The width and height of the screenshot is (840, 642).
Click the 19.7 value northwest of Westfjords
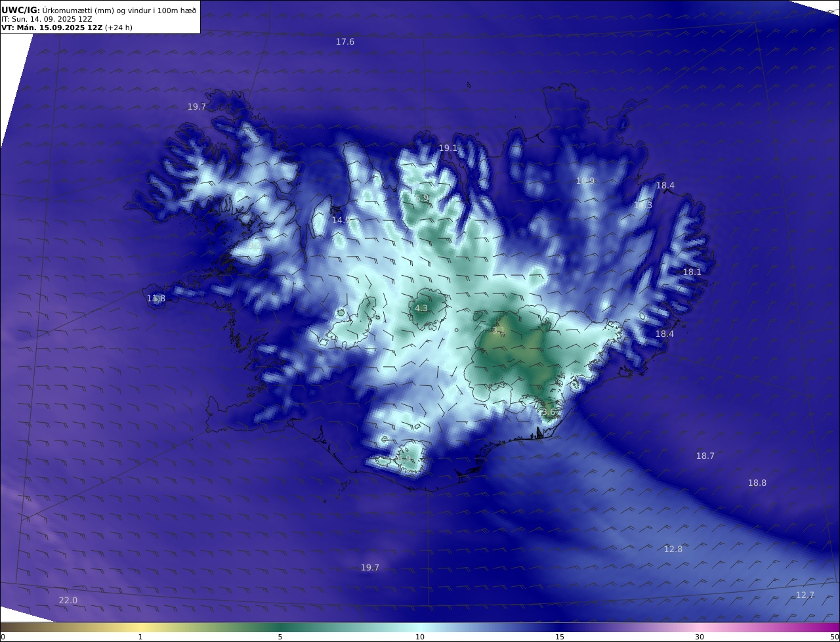197,106
